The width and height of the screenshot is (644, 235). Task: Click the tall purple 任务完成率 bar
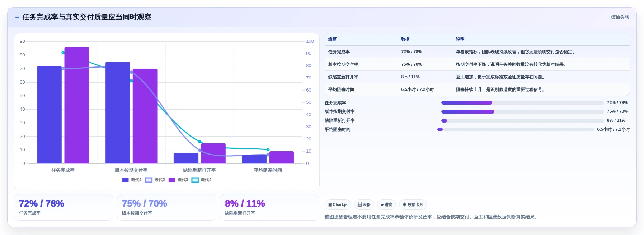pos(77,105)
